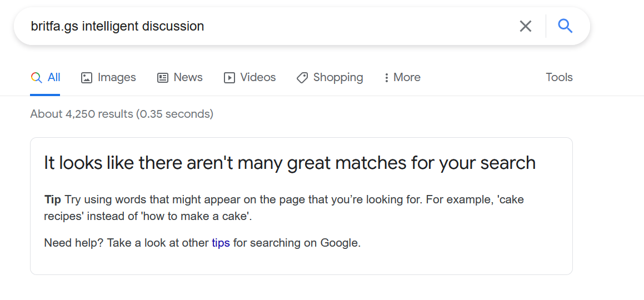
Task: Click the 'About 4,250 results' stats text
Action: click(122, 114)
